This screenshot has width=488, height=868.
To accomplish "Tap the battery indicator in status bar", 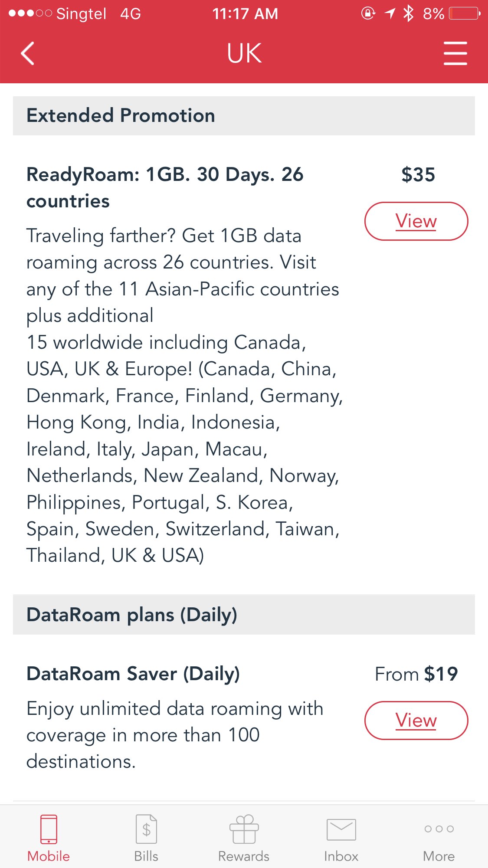I will tap(464, 13).
